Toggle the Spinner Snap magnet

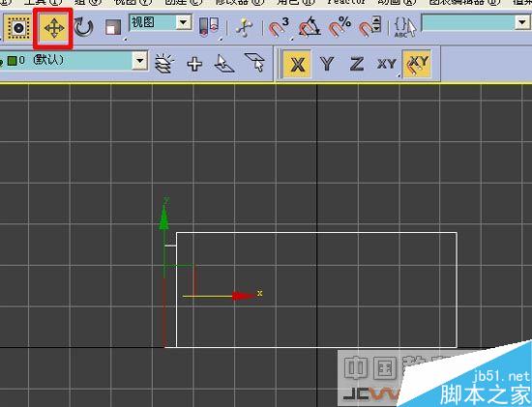coord(369,27)
